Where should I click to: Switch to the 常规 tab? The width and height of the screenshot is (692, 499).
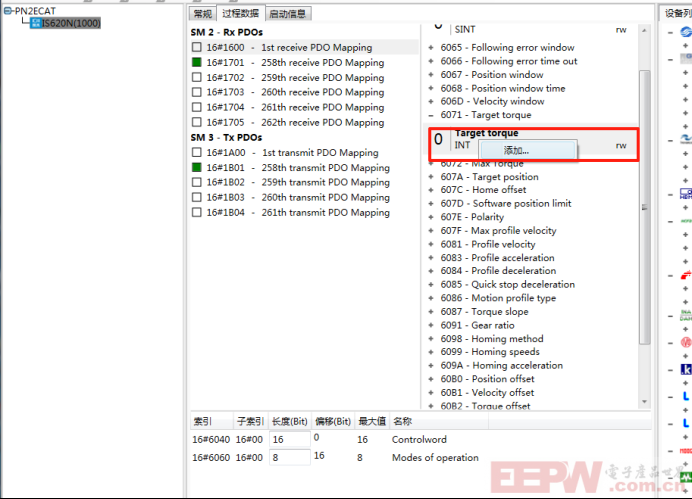click(x=203, y=14)
